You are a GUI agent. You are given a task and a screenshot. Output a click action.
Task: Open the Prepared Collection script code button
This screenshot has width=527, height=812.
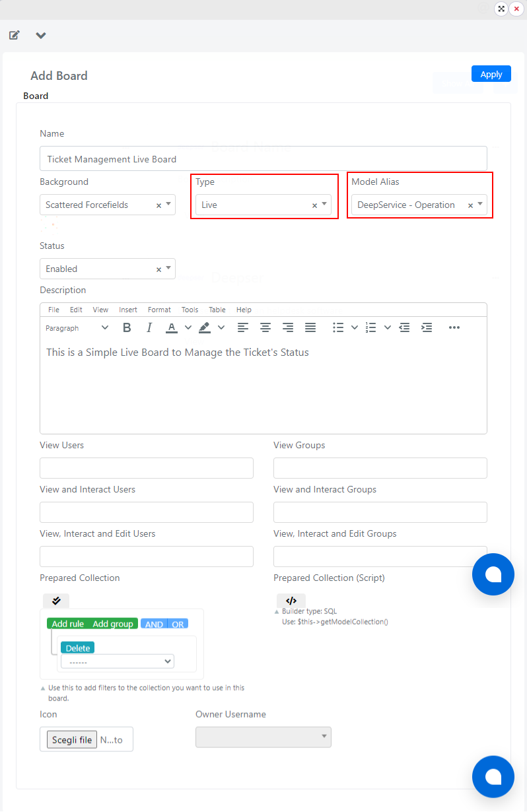pyautogui.click(x=291, y=601)
